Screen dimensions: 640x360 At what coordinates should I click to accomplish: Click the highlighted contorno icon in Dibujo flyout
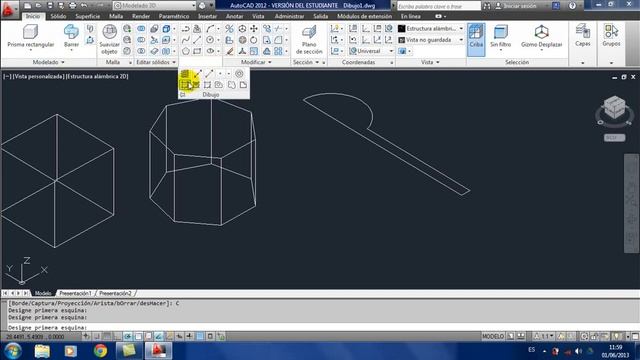pyautogui.click(x=185, y=84)
